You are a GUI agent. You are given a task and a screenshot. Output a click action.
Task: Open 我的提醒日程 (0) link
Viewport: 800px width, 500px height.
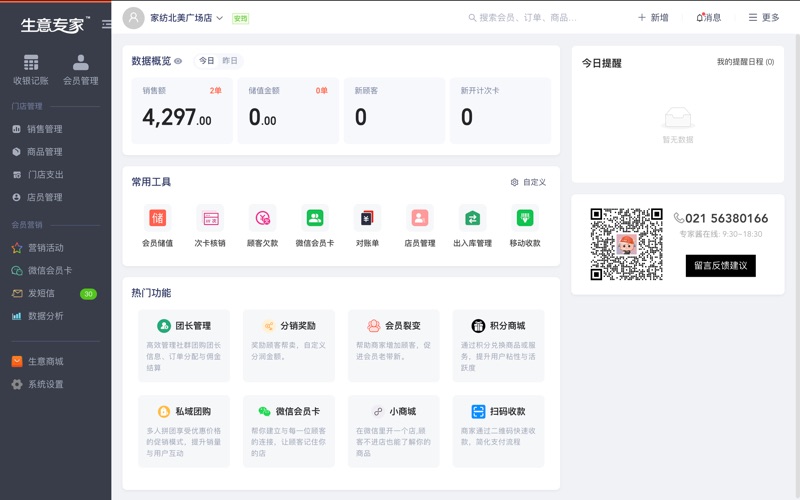pos(745,62)
